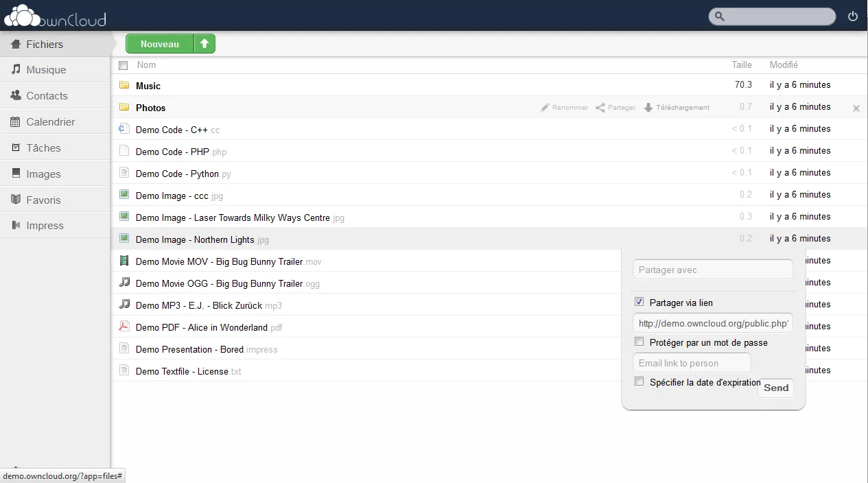Click the upload arrow button
This screenshot has height=483, width=868.
click(204, 44)
